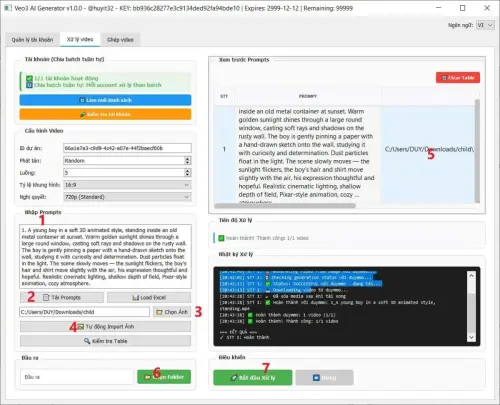500x405 pixels.
Task: Click the Luồng value field
Action: point(124,173)
